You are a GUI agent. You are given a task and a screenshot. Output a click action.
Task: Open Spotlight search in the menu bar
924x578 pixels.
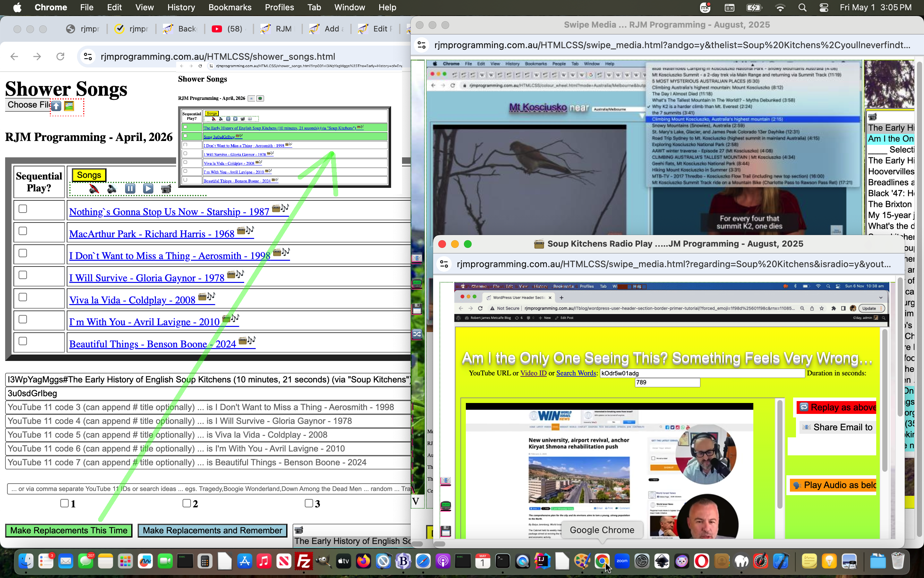[x=803, y=8]
